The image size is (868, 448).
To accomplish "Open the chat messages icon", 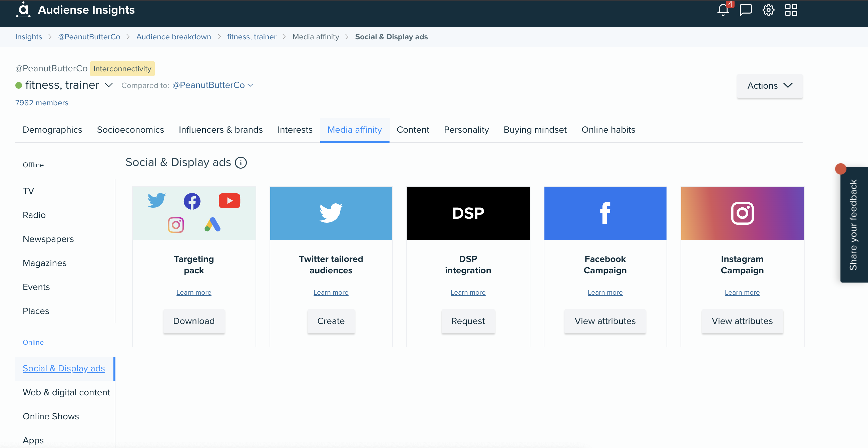I will point(746,10).
